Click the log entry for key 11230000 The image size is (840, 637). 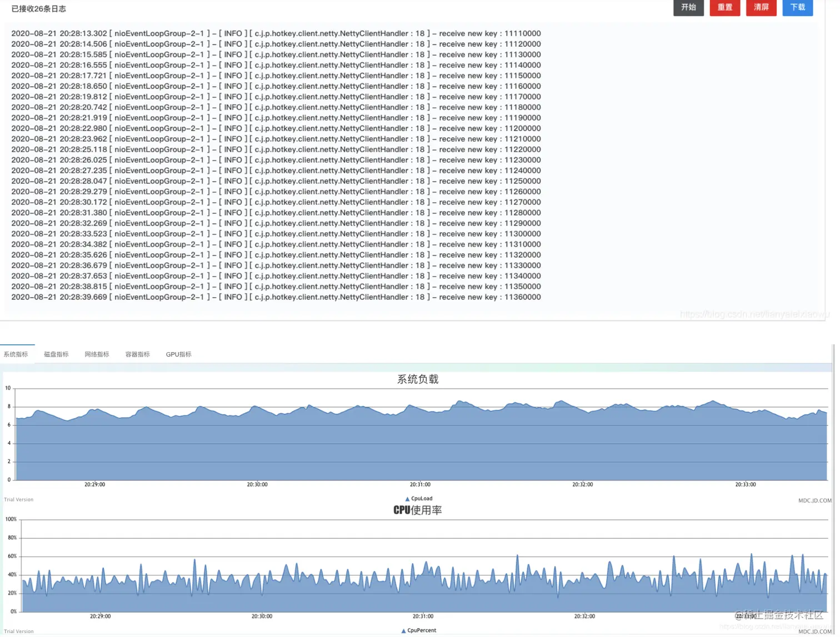pyautogui.click(x=276, y=160)
